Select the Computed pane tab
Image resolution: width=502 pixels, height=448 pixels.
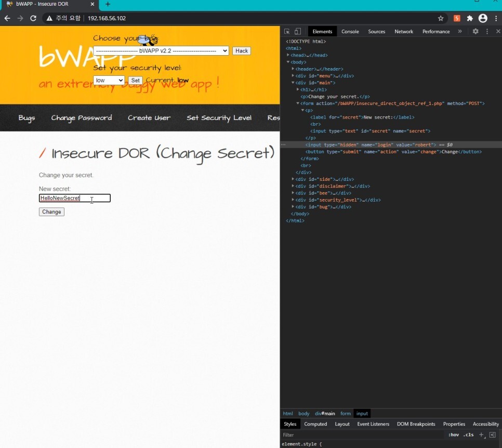coord(315,424)
